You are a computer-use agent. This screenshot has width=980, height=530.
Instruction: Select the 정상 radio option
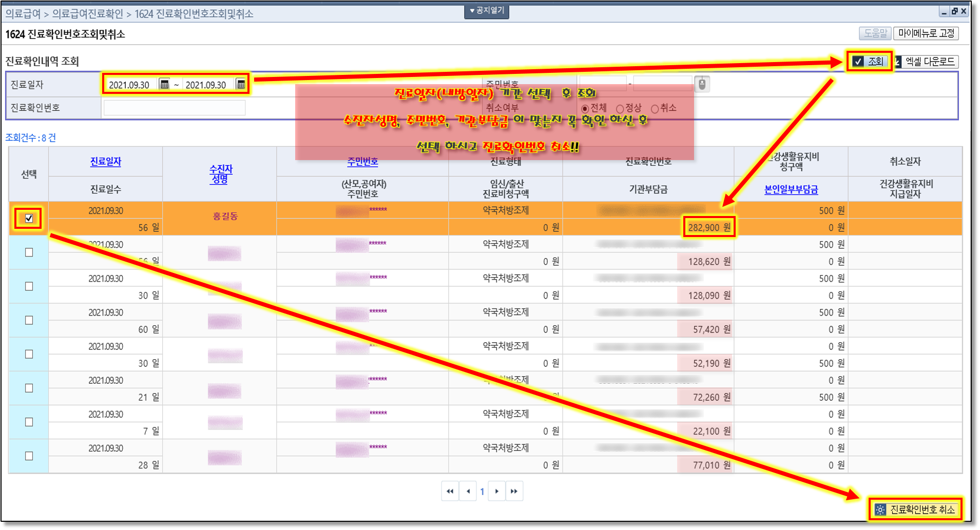point(620,109)
